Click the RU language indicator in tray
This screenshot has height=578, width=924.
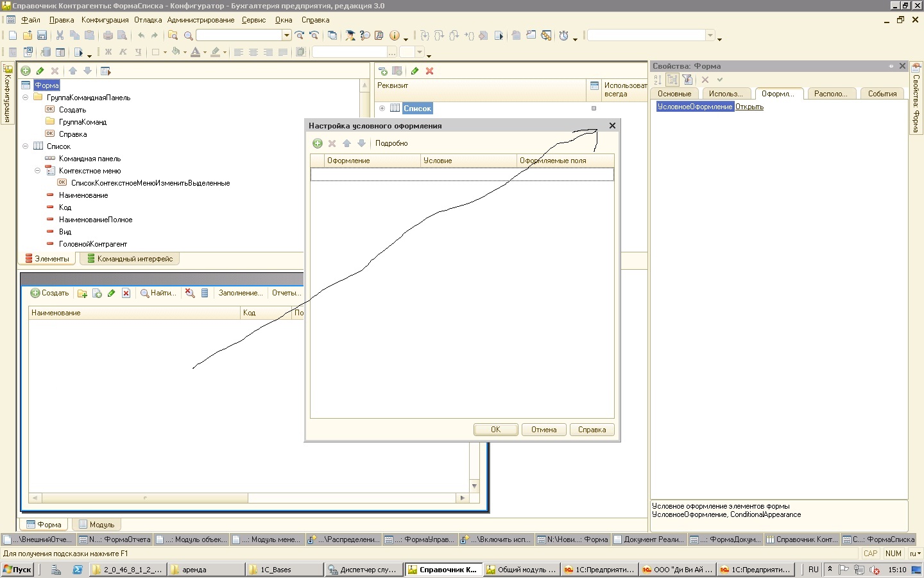(814, 570)
